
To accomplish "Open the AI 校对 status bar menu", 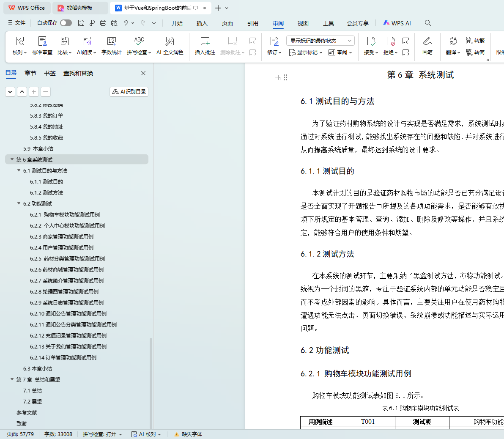I will tap(146, 434).
